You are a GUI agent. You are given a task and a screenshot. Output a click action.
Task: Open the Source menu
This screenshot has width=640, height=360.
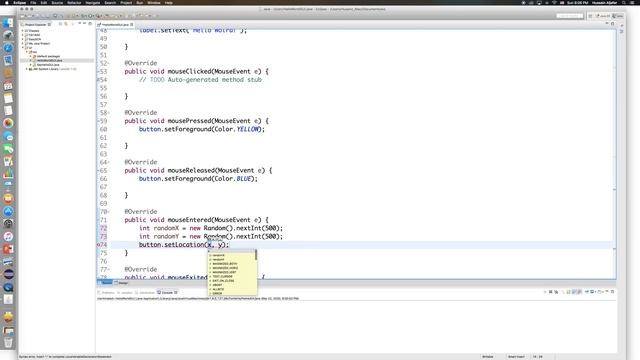click(x=57, y=2)
